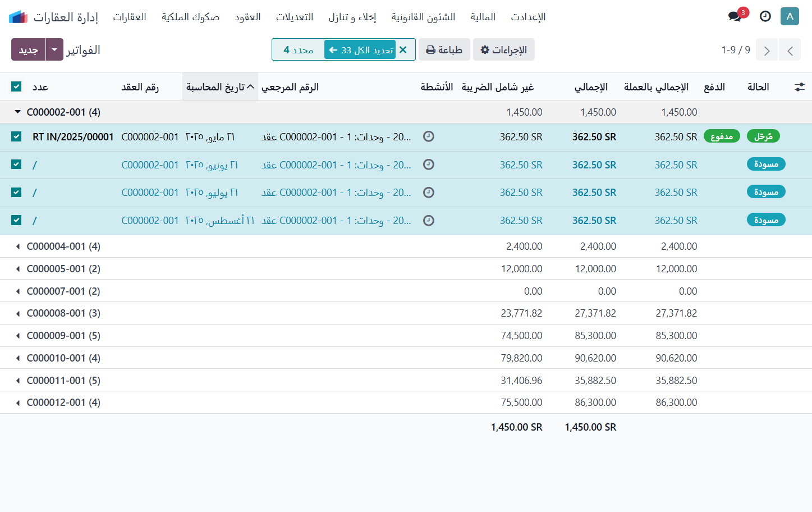This screenshot has height=512, width=812.
Task: Uncheck the ٢١ يونيو ٢٠٢٥ draft invoice row
Action: click(x=16, y=164)
